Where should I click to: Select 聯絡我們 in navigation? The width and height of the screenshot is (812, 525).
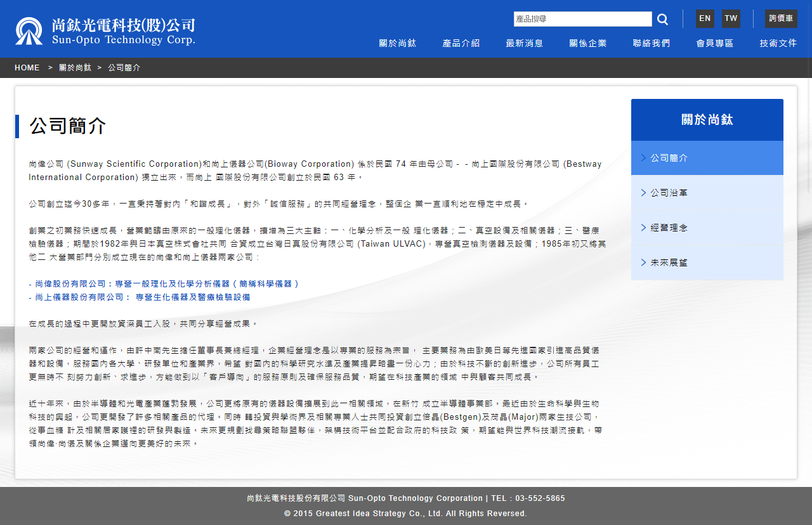(x=652, y=43)
